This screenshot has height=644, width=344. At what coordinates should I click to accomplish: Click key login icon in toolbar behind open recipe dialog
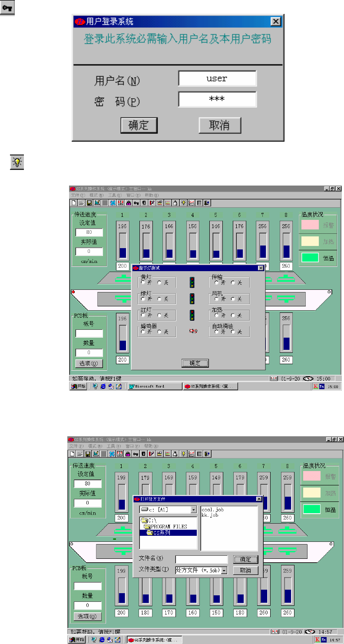(x=136, y=454)
